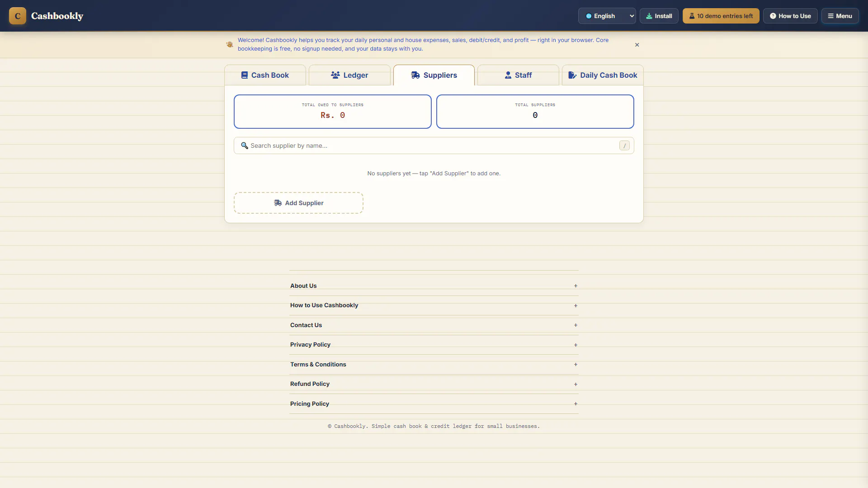Open the Daily Cash Book tab
868x488 pixels.
pos(603,75)
